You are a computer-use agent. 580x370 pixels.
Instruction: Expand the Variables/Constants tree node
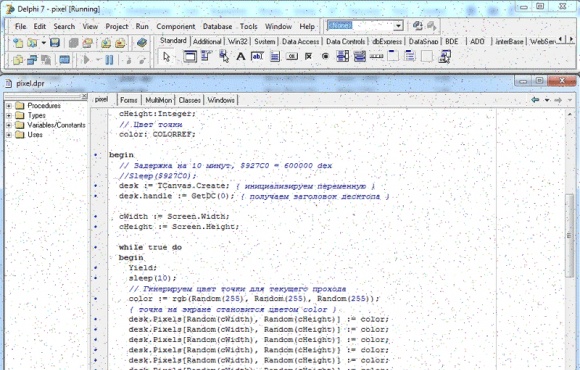click(x=9, y=125)
